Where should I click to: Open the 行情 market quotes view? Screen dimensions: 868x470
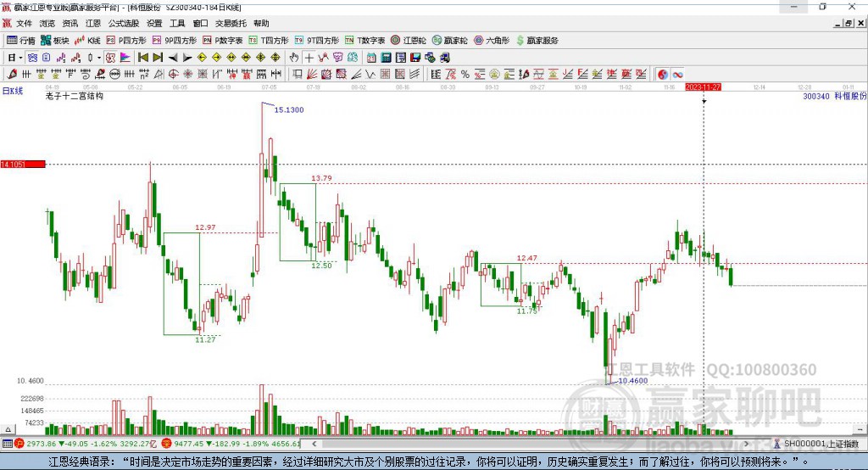point(21,41)
